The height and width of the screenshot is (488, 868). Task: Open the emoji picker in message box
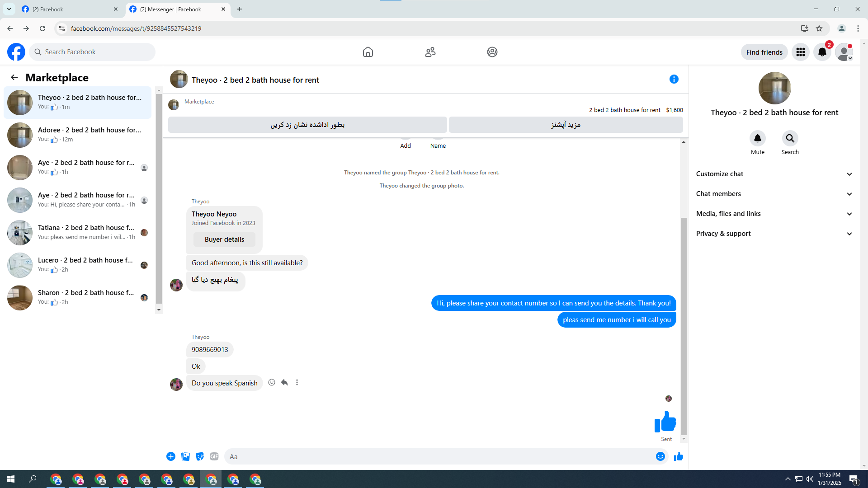pyautogui.click(x=660, y=456)
